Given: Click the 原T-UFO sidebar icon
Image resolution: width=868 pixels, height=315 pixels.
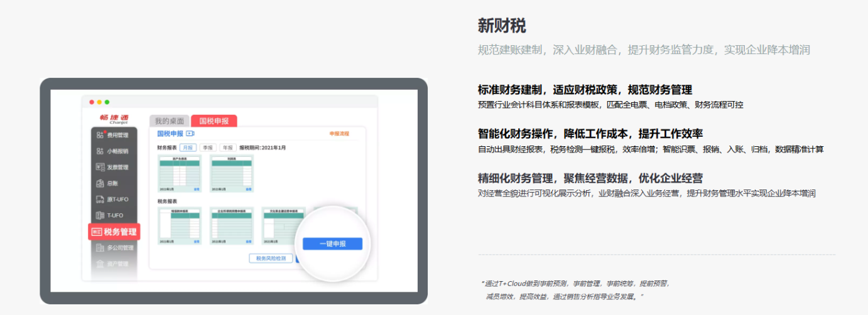Looking at the screenshot, I should (100, 200).
